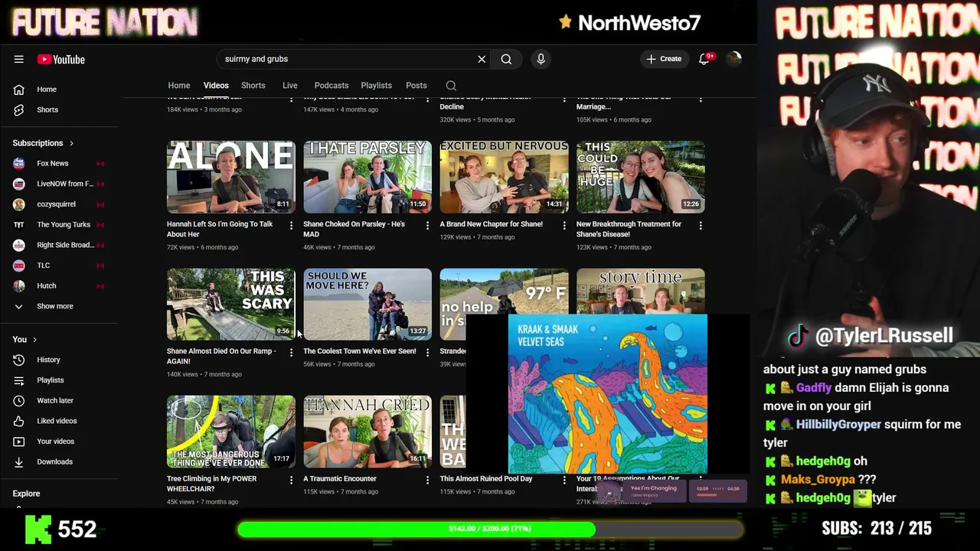The width and height of the screenshot is (980, 551).
Task: Start voice search with microphone icon
Action: tap(541, 59)
